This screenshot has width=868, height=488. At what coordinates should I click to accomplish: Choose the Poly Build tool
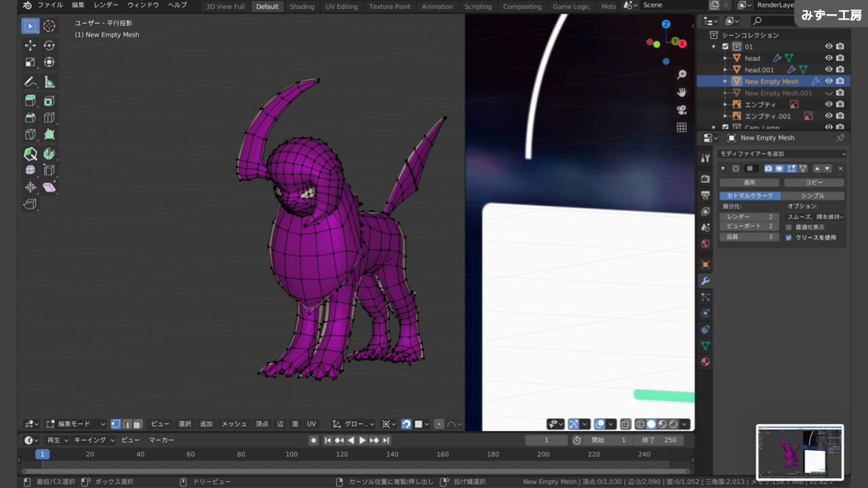click(50, 135)
